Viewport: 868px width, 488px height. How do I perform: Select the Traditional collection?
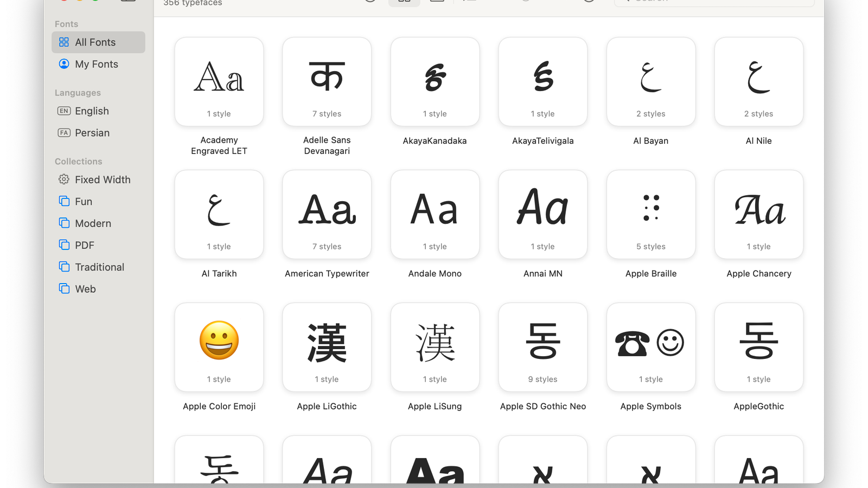tap(99, 267)
